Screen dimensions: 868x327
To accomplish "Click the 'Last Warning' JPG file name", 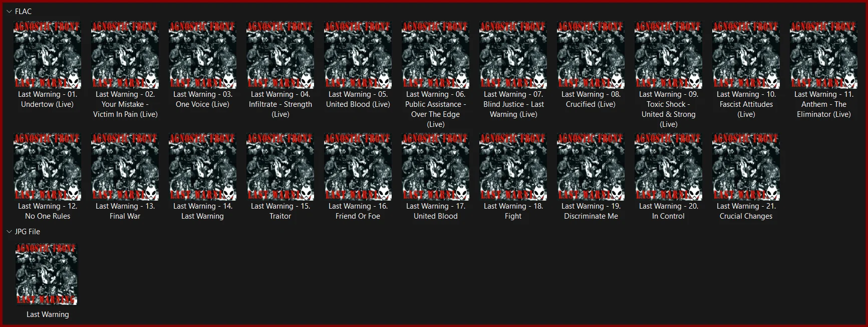I will (x=48, y=314).
